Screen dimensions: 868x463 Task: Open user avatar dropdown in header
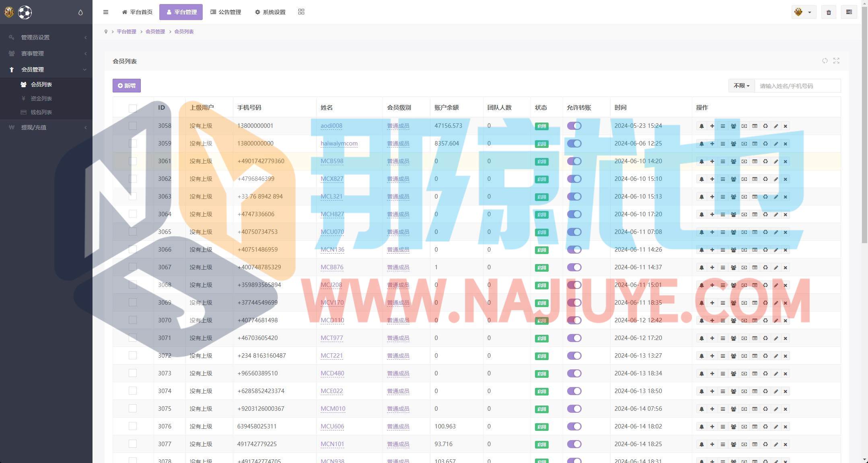coord(803,12)
